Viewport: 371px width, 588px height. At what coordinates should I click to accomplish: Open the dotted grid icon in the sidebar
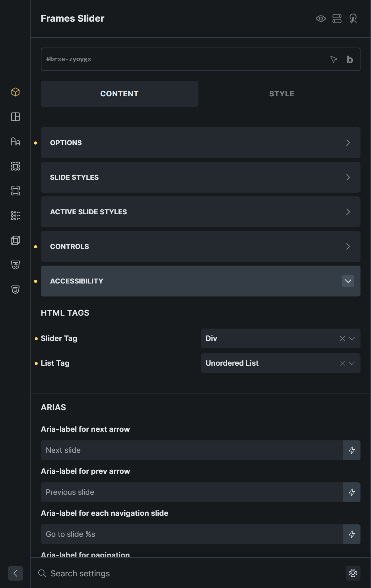click(x=15, y=216)
